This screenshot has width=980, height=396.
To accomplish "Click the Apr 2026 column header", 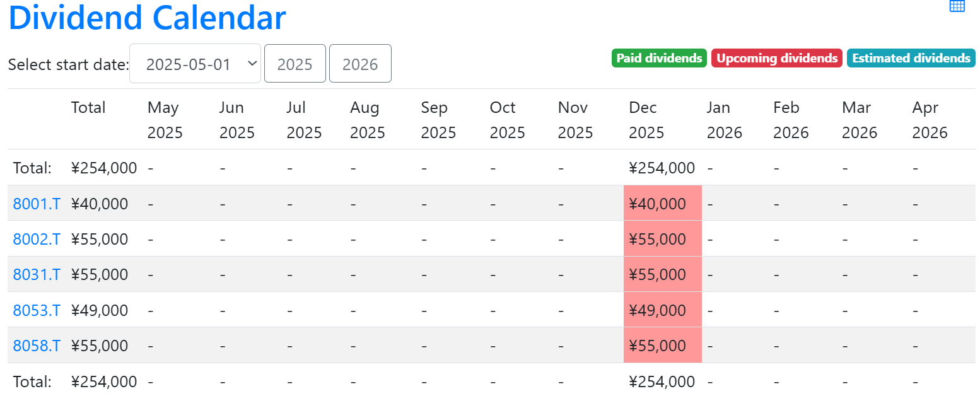I will (x=930, y=120).
